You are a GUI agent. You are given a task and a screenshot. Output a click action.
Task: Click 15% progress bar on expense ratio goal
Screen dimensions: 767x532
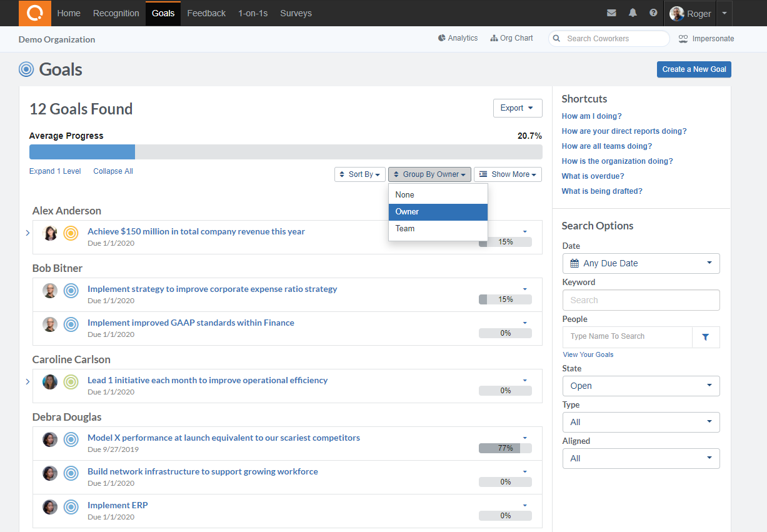click(505, 299)
